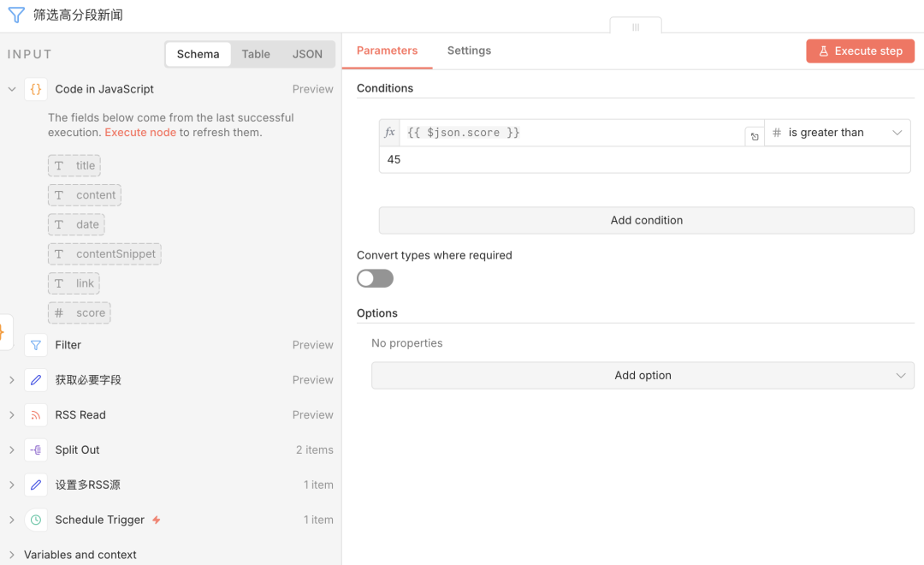Switch input view to JSON

tap(307, 54)
